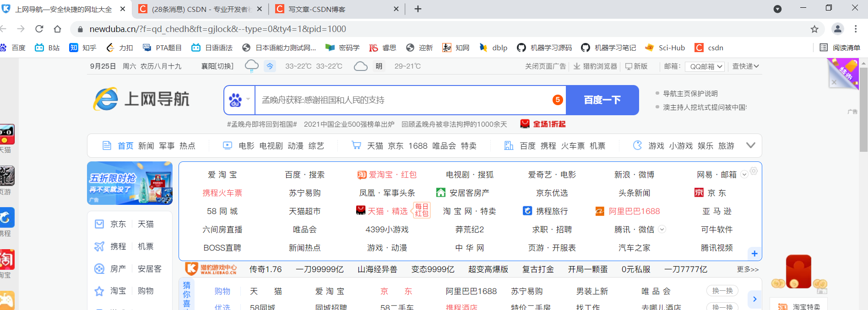Viewport: 868px width, 310px height.
Task: Click the 百度一下 search button
Action: (602, 100)
